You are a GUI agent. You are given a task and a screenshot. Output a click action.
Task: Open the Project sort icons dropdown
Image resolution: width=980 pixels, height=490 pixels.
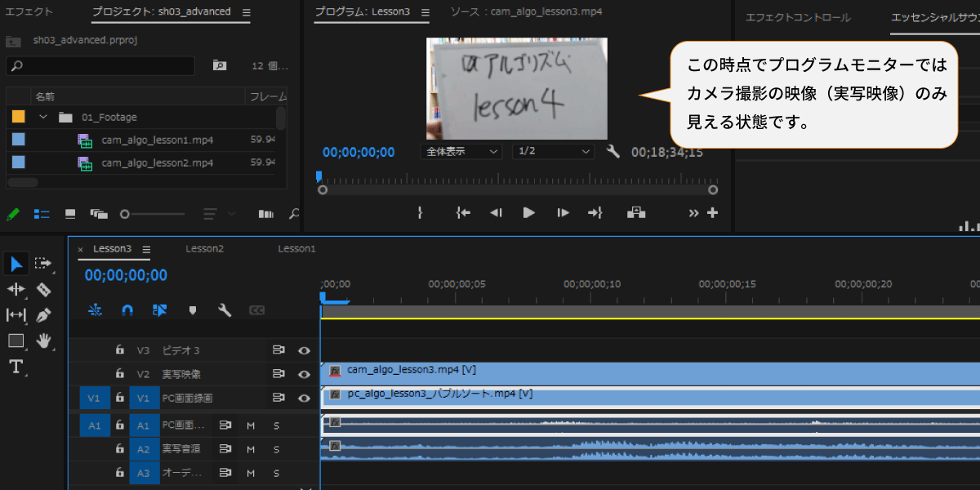[x=217, y=214]
